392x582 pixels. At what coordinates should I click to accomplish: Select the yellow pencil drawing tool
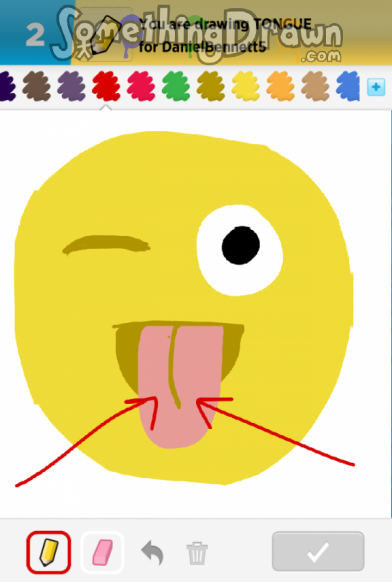(48, 552)
